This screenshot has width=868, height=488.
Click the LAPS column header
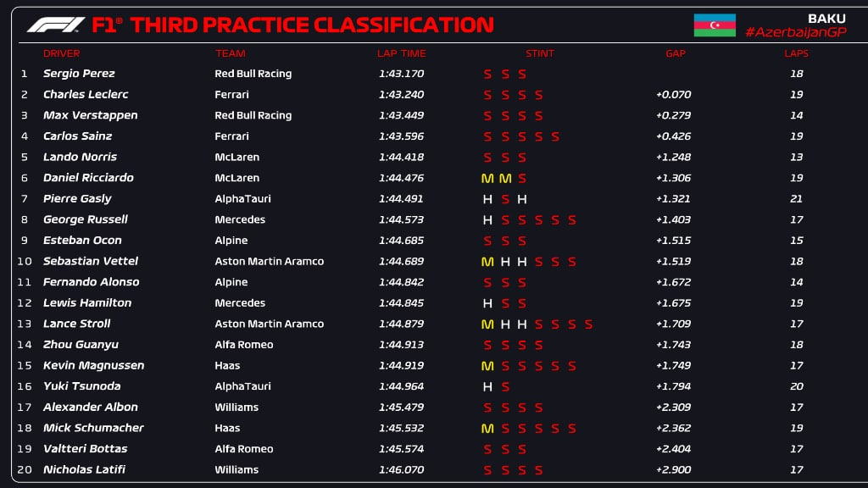[x=796, y=53]
